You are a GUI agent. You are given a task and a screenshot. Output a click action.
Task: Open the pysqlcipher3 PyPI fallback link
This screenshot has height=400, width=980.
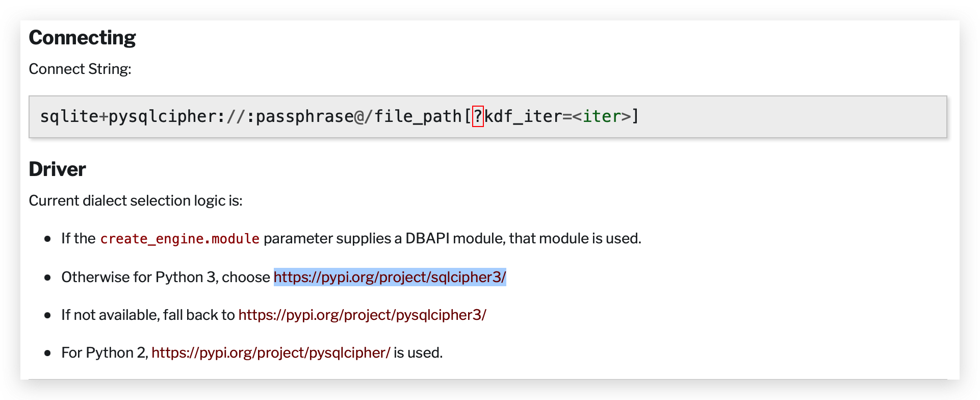[x=362, y=315]
